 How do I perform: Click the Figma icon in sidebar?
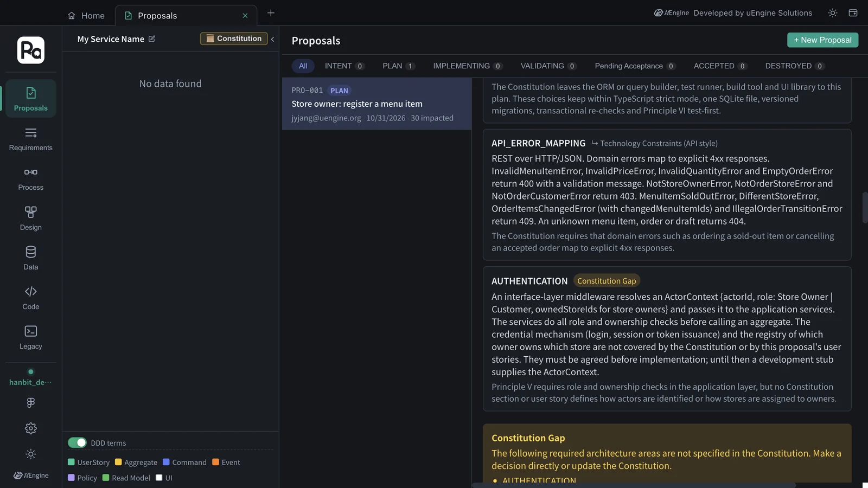(x=31, y=402)
